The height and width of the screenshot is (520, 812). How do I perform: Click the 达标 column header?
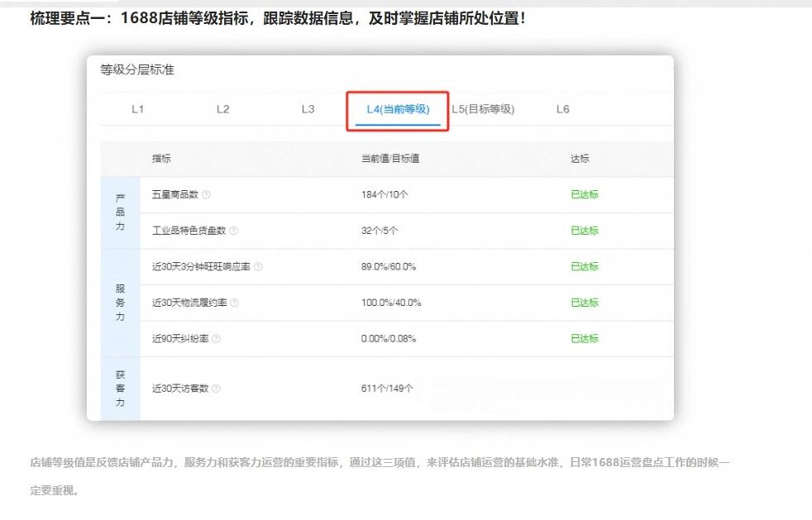(580, 159)
